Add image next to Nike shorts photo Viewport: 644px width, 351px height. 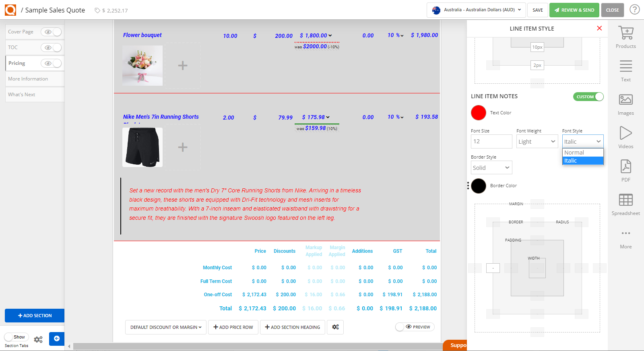(183, 147)
